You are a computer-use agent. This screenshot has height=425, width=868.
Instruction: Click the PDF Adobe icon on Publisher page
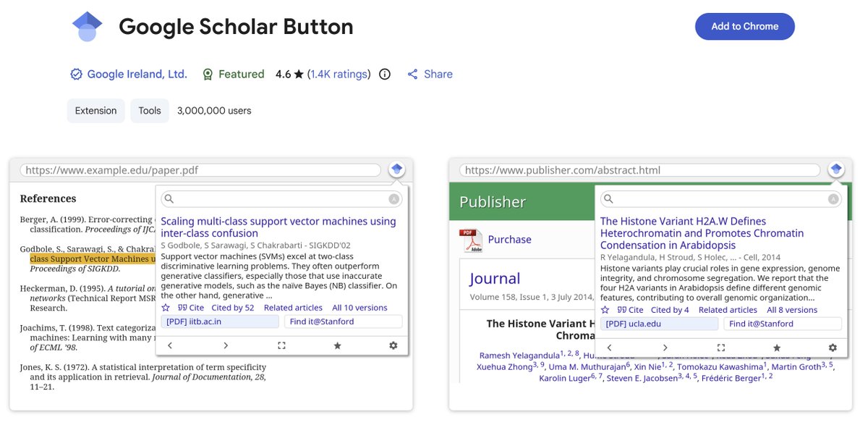471,240
